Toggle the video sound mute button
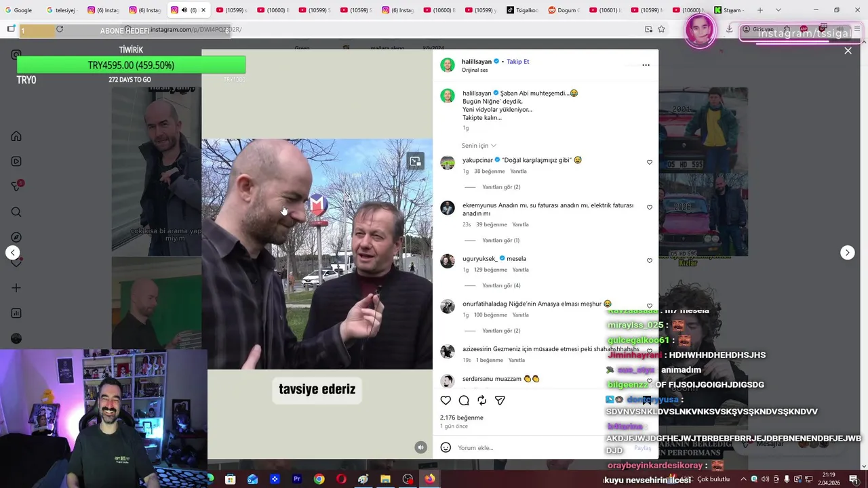This screenshot has width=868, height=488. [420, 447]
